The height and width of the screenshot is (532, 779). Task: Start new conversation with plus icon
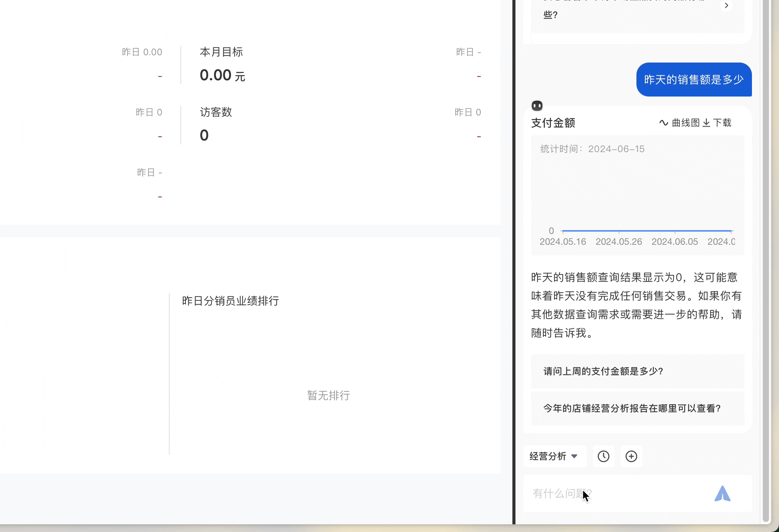(x=631, y=456)
